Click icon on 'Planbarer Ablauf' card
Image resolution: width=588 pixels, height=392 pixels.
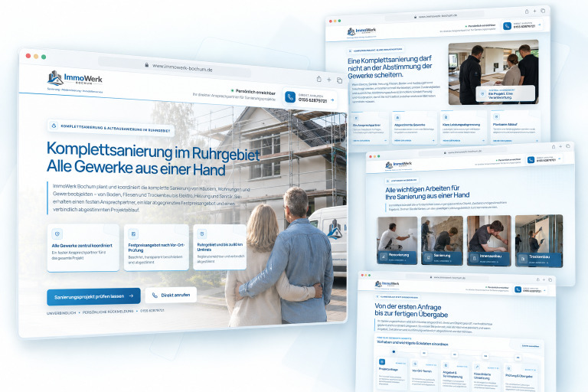pyautogui.click(x=496, y=116)
